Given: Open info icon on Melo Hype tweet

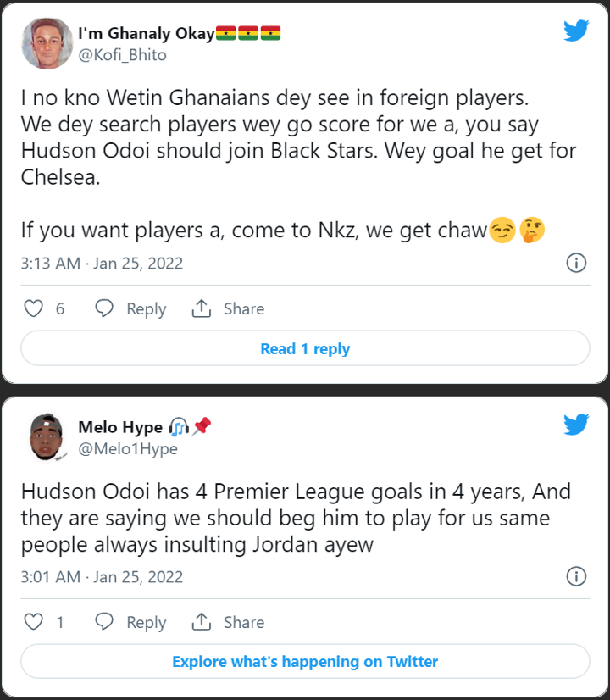Looking at the screenshot, I should 576,577.
